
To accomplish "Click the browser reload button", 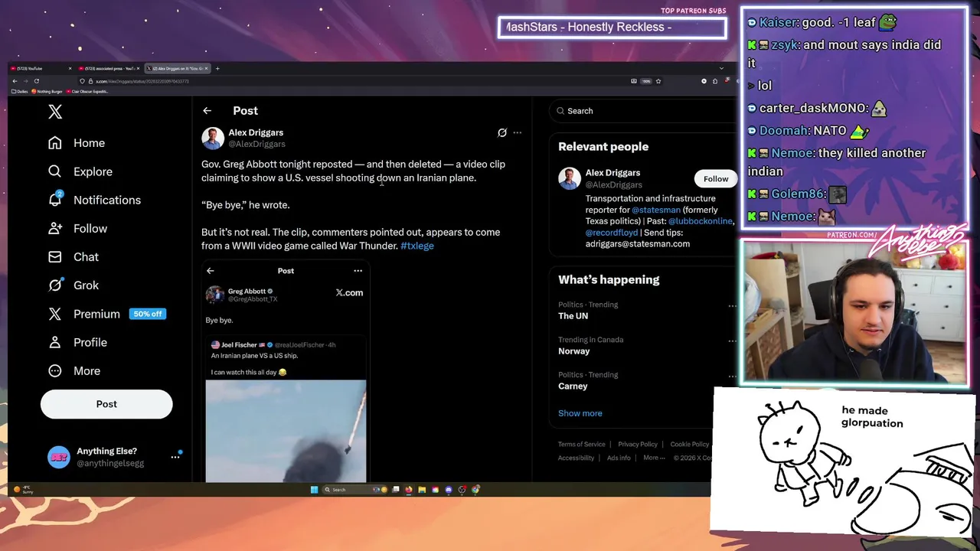I will click(x=36, y=81).
